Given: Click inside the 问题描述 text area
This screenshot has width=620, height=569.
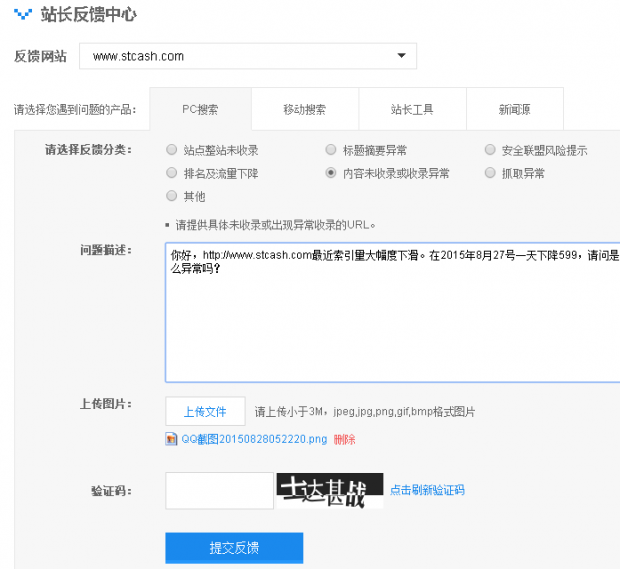Looking at the screenshot, I should pyautogui.click(x=393, y=313).
